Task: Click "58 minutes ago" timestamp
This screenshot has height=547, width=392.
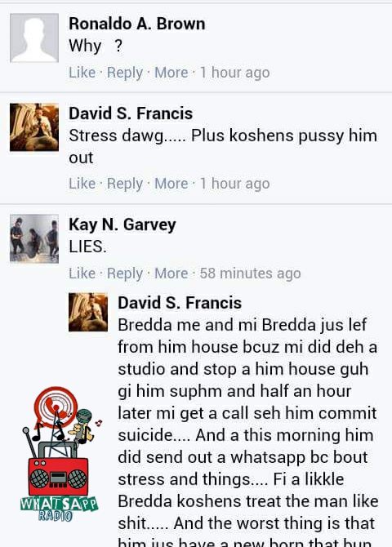Action: [x=250, y=273]
